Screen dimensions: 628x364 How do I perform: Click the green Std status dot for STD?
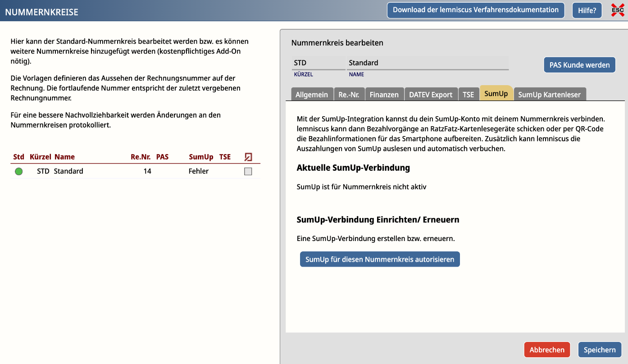(18, 171)
